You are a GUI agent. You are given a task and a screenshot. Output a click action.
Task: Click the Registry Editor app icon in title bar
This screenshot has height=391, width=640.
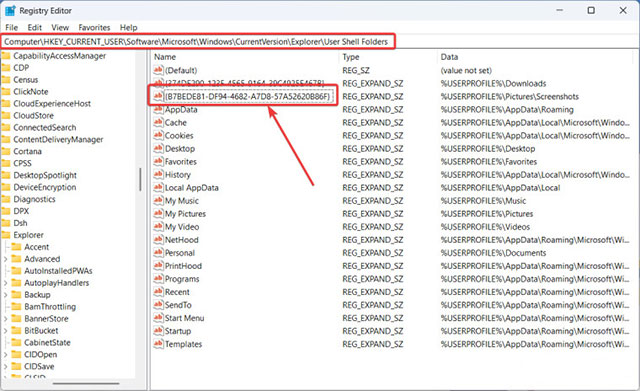point(10,11)
